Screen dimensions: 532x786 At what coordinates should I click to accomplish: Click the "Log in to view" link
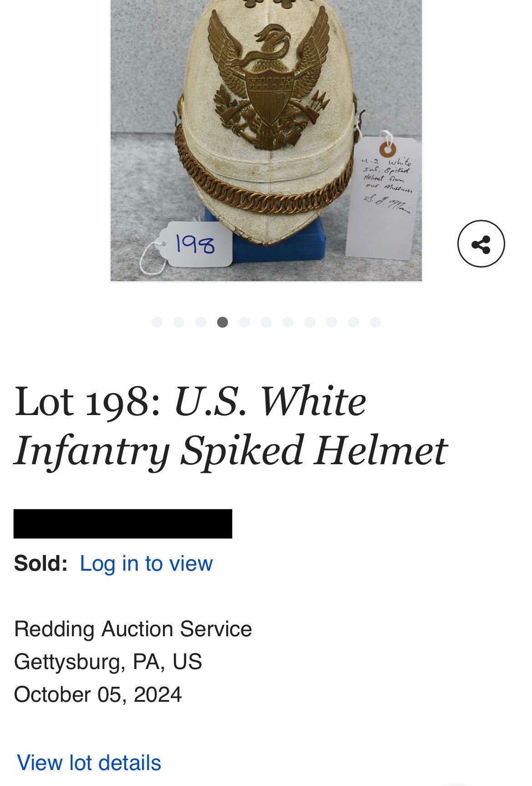(146, 563)
